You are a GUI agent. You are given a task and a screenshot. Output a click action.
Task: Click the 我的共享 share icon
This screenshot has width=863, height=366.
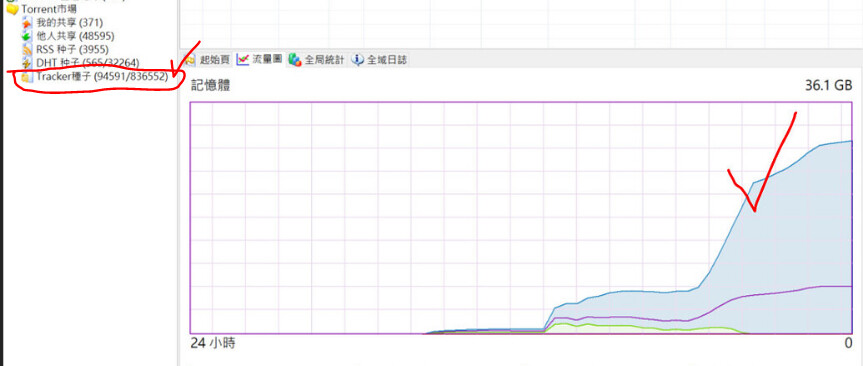26,23
